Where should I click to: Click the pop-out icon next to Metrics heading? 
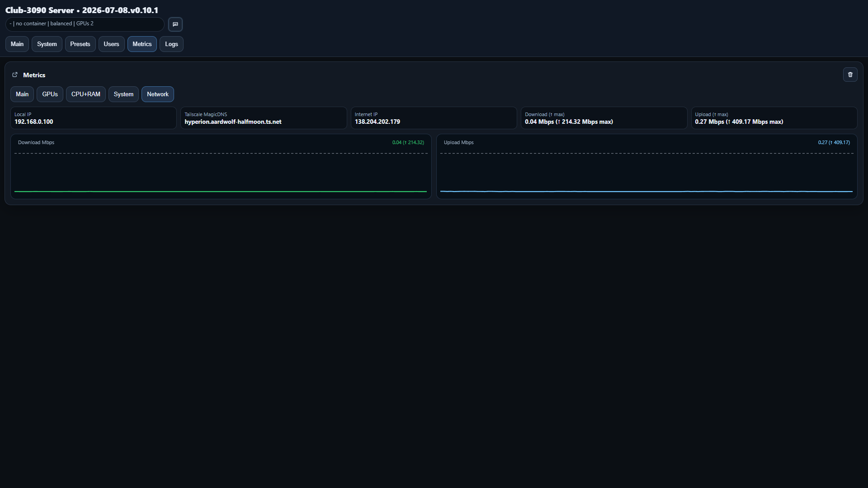coord(15,75)
